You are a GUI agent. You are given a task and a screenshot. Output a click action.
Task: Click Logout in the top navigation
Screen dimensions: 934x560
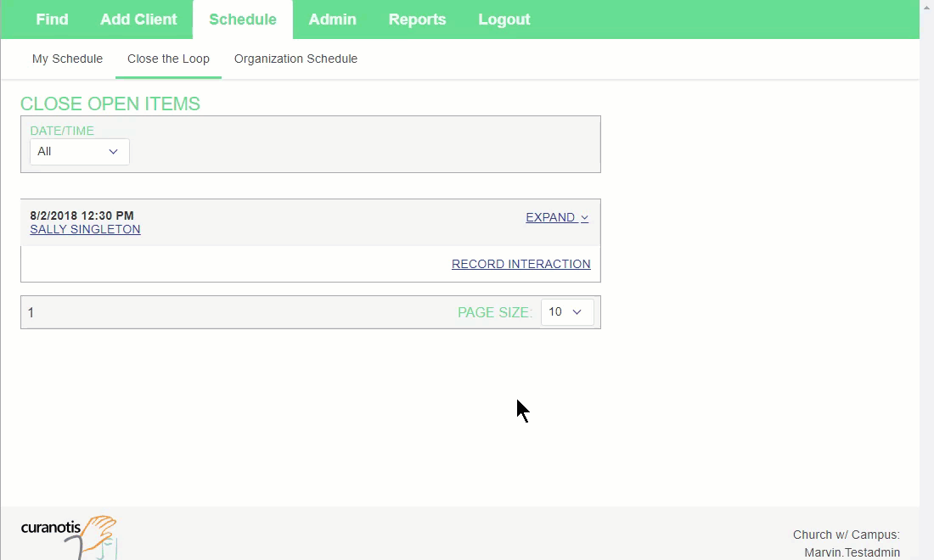pyautogui.click(x=504, y=20)
